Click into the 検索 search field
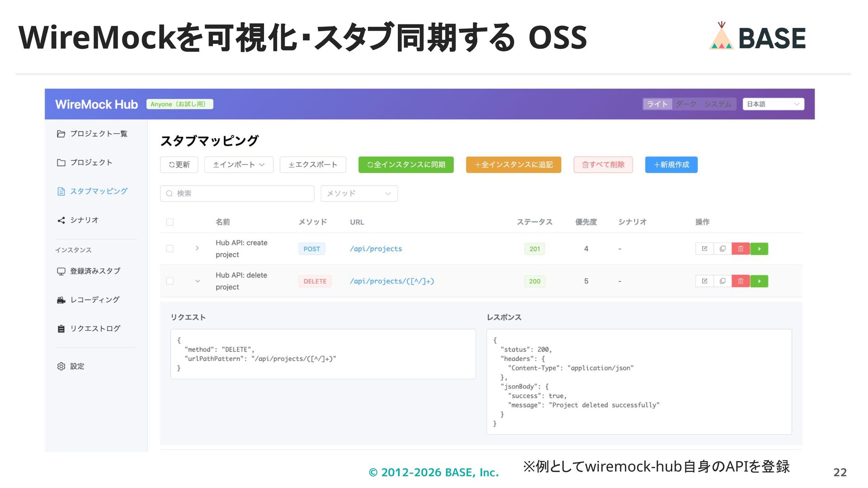The height and width of the screenshot is (488, 868). (237, 193)
